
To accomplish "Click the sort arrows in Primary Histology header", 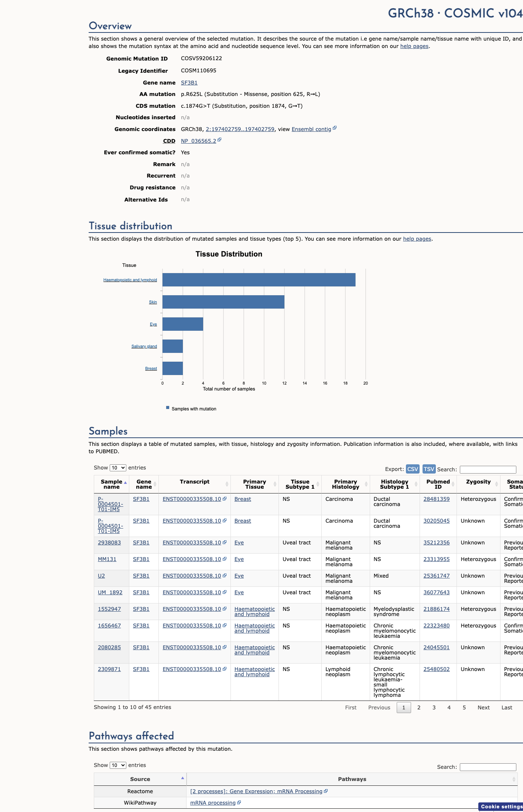I will [366, 484].
